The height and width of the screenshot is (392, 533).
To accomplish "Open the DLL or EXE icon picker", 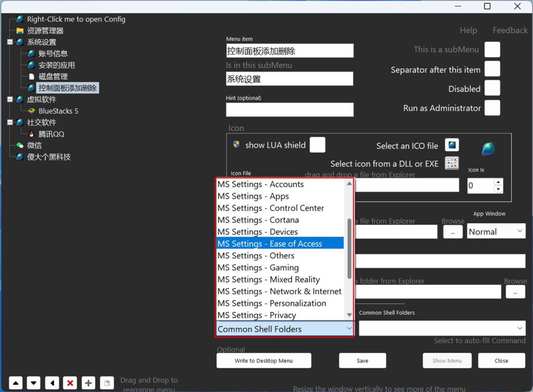I will coord(452,163).
